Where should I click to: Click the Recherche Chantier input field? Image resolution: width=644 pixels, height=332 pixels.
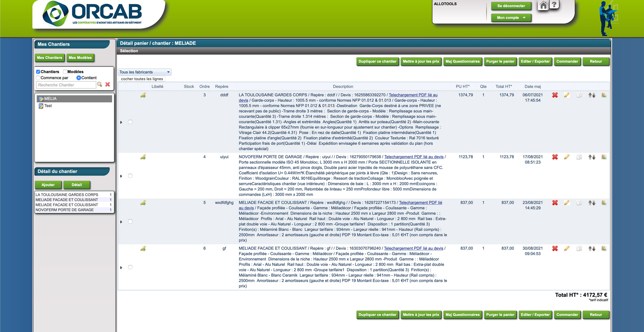coord(66,85)
